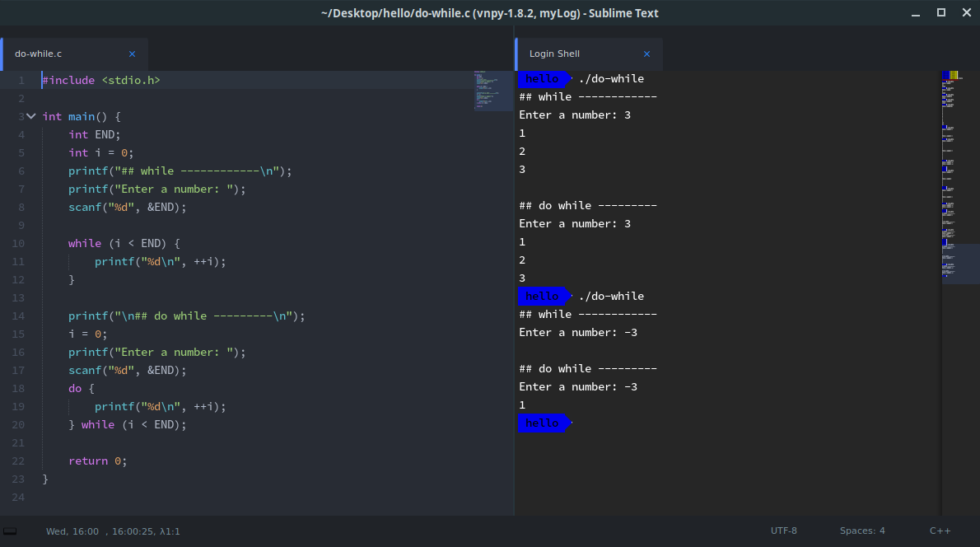Toggle the side bar icon in status bar
The image size is (980, 547).
(10, 531)
